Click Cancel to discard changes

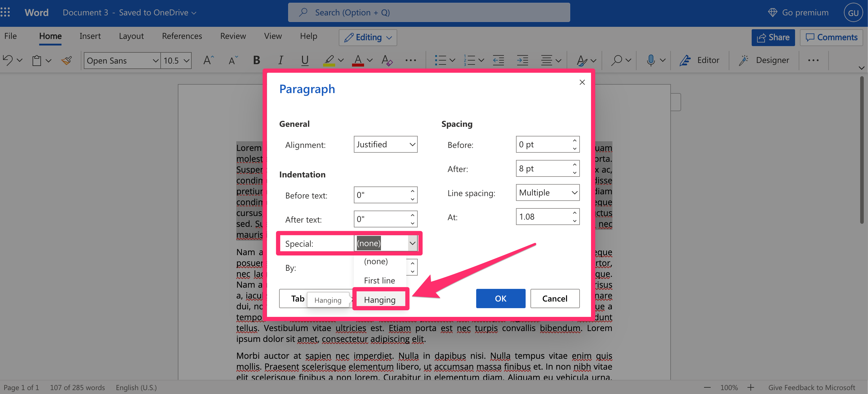pos(554,298)
